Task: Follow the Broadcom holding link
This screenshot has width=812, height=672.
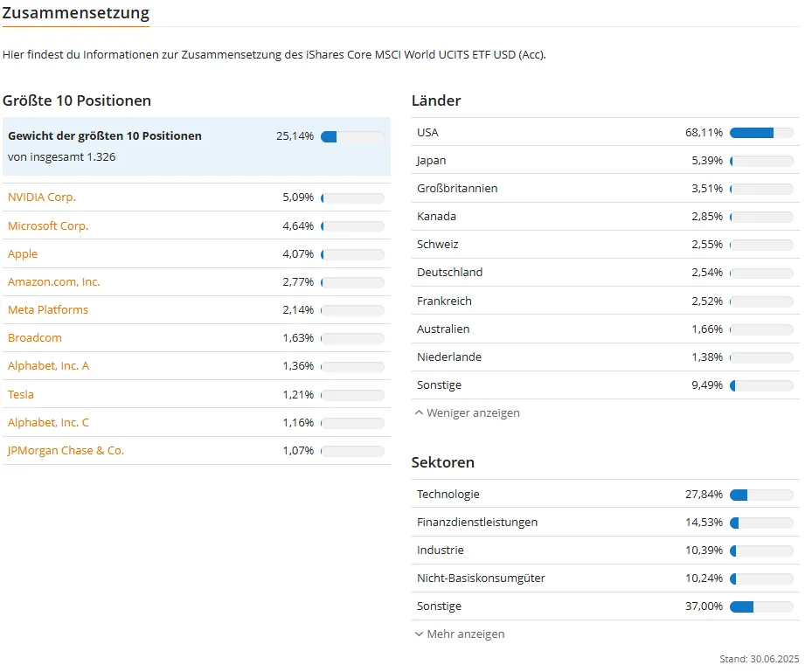Action: pos(35,338)
